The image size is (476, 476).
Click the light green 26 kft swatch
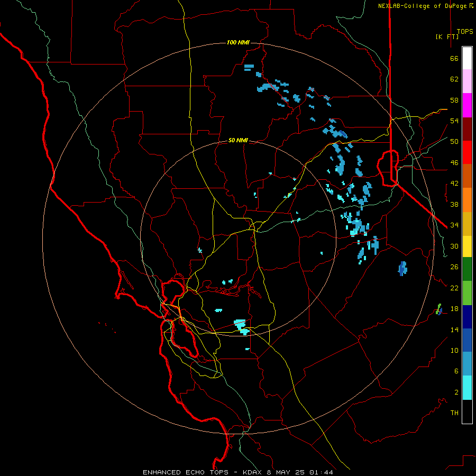point(467,293)
